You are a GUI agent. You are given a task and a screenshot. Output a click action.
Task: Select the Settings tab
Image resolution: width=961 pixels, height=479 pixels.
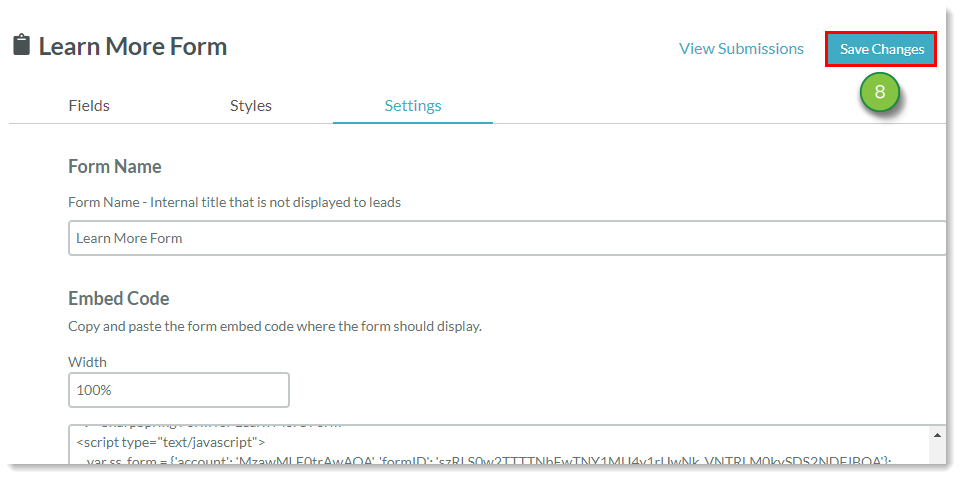tap(412, 106)
